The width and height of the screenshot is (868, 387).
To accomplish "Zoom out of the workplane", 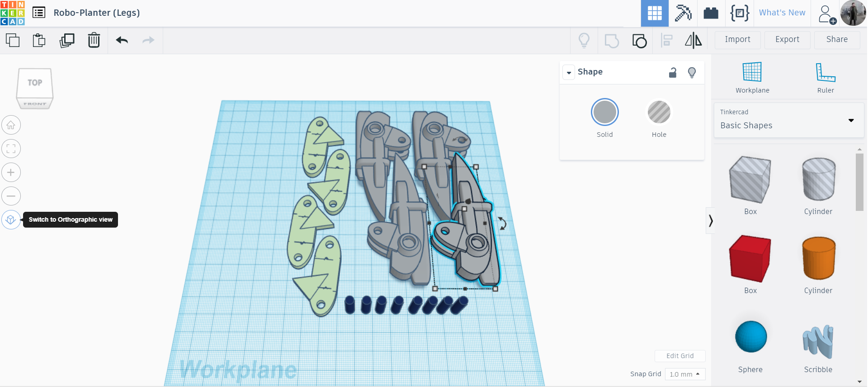I will point(11,196).
